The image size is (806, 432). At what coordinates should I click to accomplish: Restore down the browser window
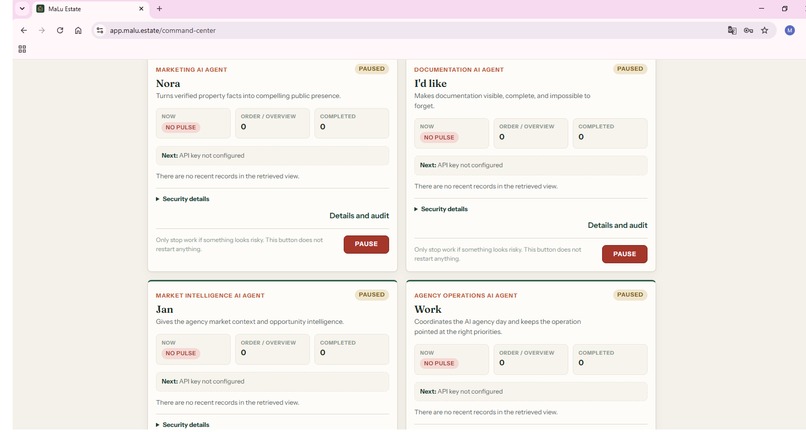tap(784, 9)
